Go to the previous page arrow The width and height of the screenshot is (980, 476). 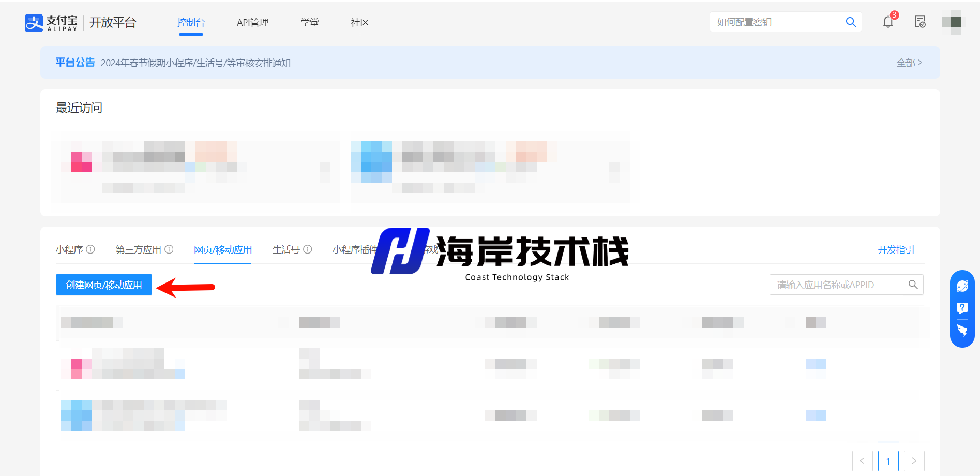(863, 461)
